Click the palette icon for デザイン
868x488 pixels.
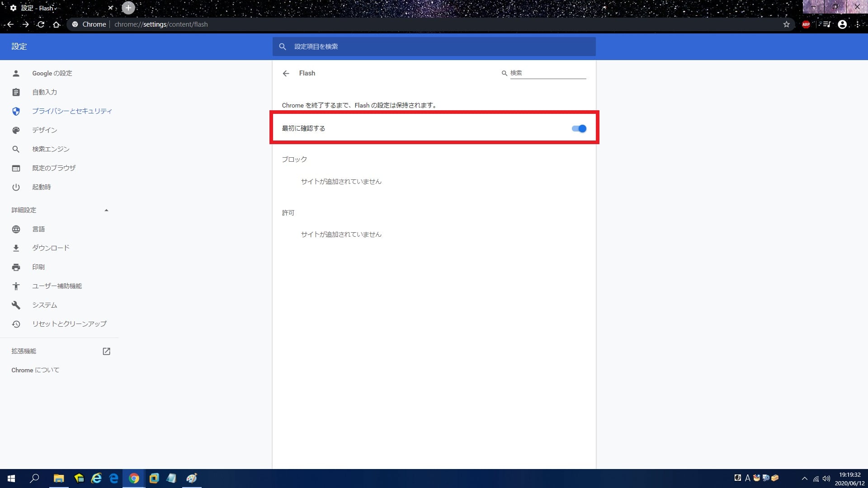(x=16, y=130)
